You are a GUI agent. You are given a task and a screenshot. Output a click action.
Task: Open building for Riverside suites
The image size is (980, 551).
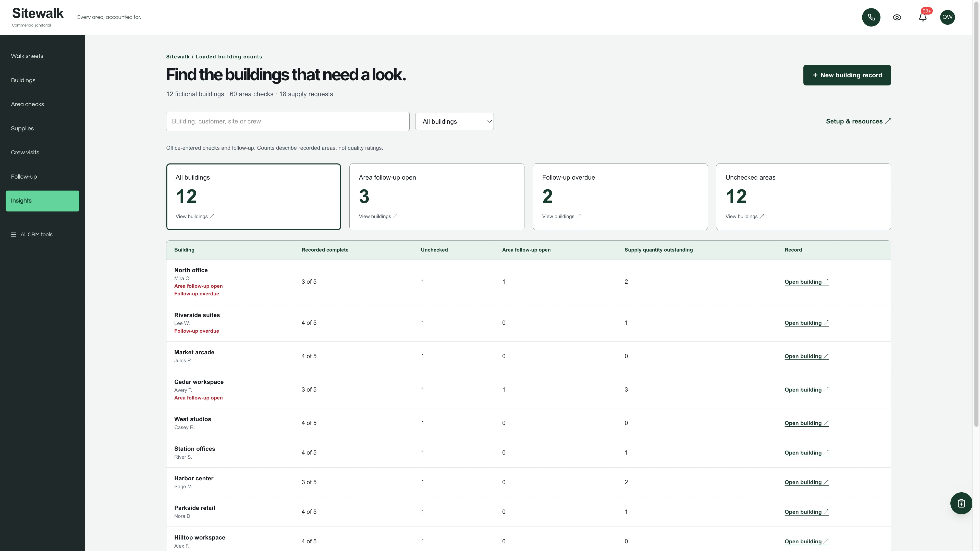click(806, 323)
